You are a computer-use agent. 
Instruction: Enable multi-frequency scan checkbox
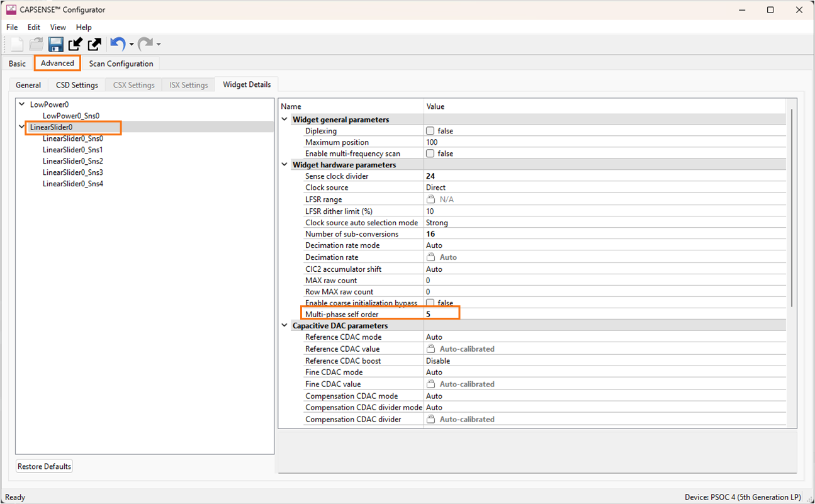tap(430, 154)
